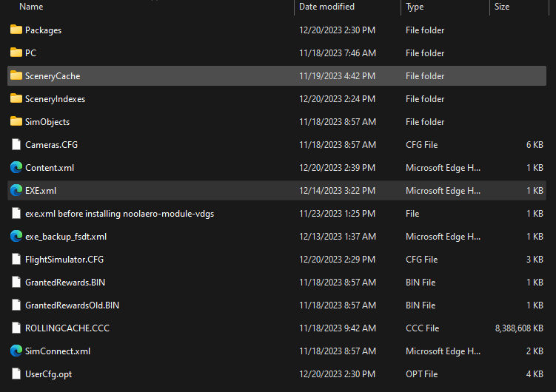Image resolution: width=556 pixels, height=392 pixels.
Task: Sort the list by Size column
Action: pos(502,7)
